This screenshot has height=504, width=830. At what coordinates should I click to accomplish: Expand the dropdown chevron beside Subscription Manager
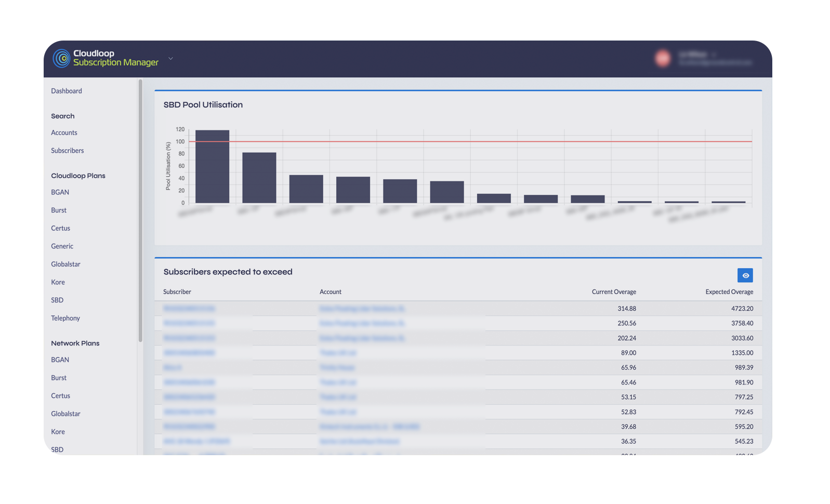coord(170,58)
